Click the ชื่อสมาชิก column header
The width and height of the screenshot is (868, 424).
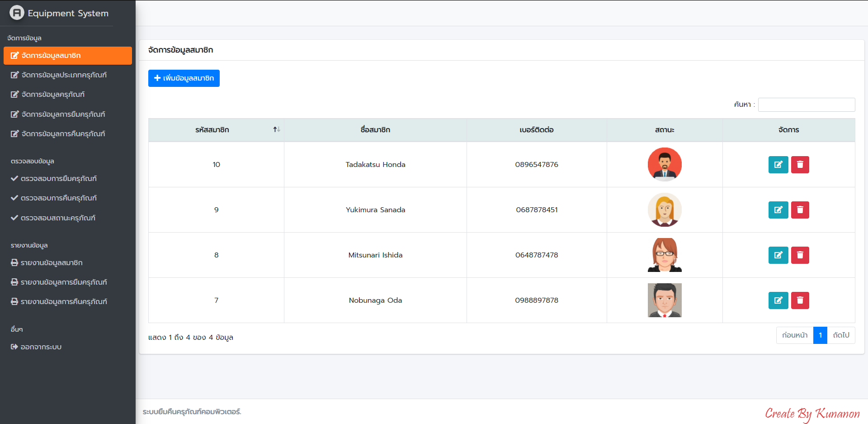pyautogui.click(x=375, y=130)
